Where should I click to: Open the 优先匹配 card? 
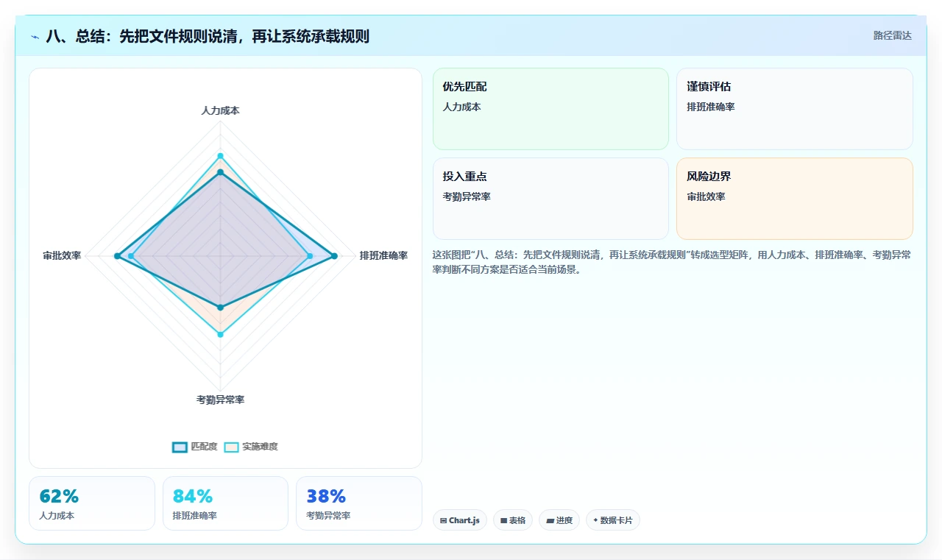tap(550, 109)
